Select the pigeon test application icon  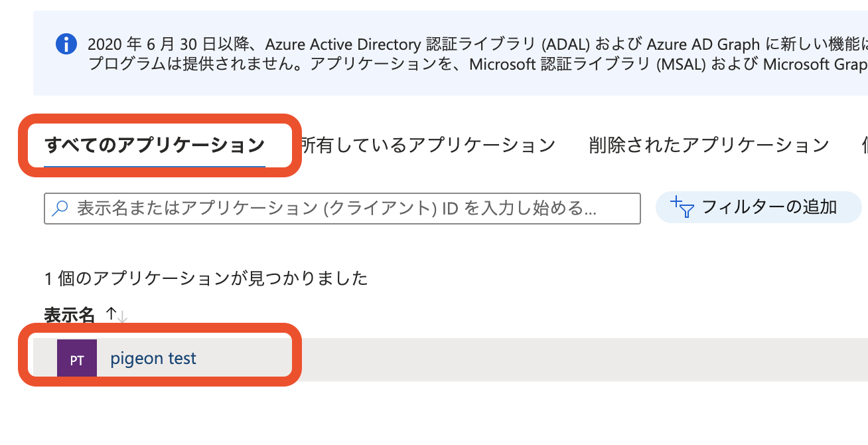click(x=76, y=358)
